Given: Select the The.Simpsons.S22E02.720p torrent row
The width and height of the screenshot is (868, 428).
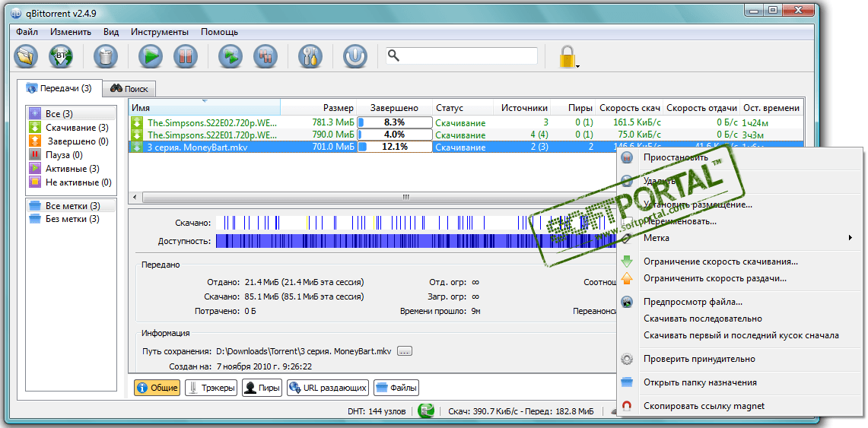Looking at the screenshot, I should tap(465, 122).
